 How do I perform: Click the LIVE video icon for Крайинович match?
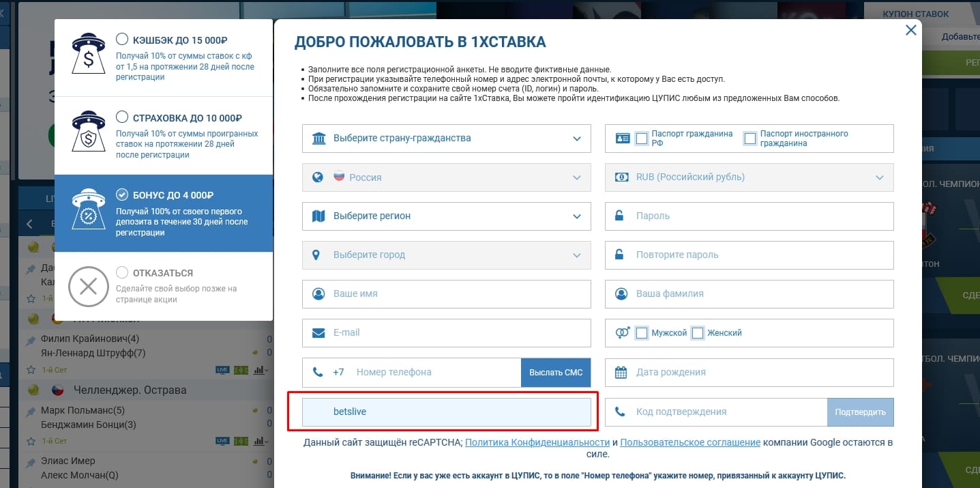tap(222, 369)
